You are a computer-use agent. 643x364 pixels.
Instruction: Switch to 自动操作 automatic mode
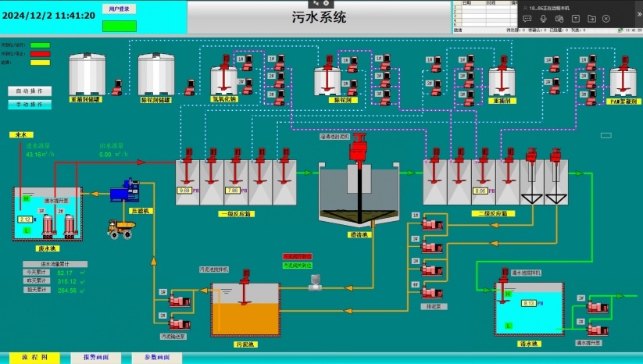pos(30,91)
